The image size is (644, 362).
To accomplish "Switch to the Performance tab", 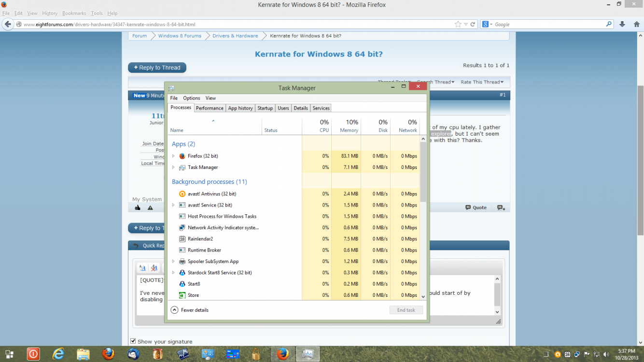I will 210,108.
